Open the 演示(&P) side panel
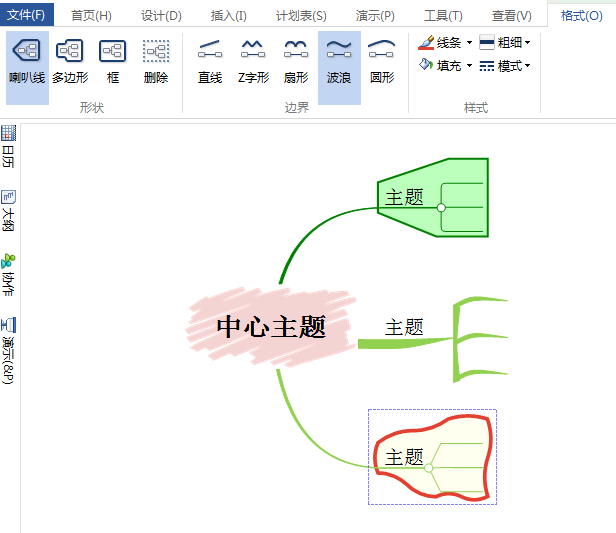Image resolution: width=616 pixels, height=533 pixels. tap(8, 350)
